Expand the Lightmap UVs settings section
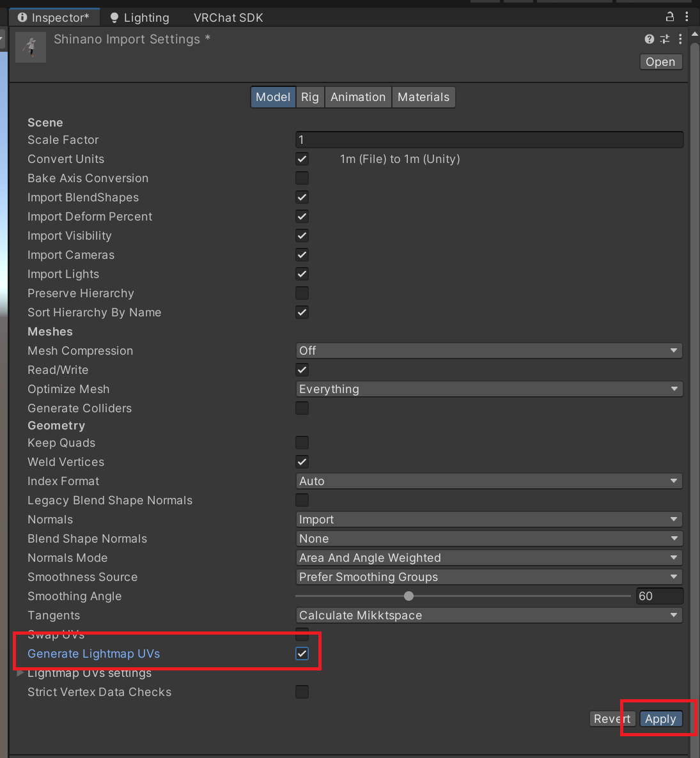This screenshot has height=758, width=700. [x=20, y=673]
